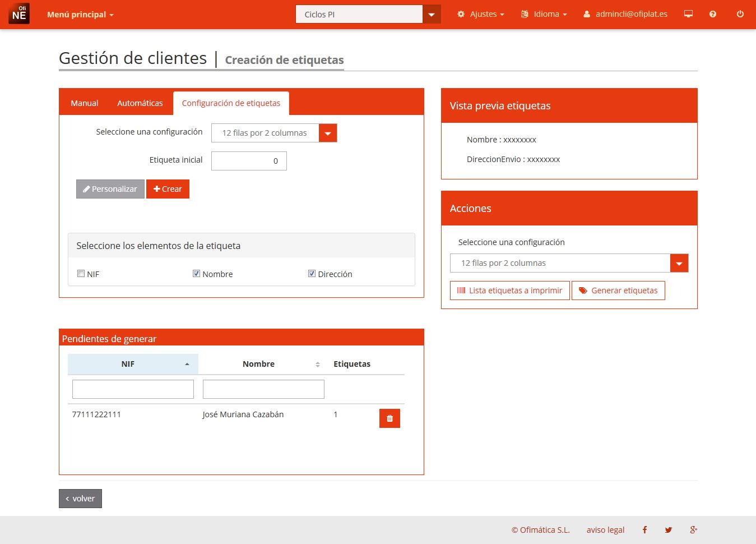Enable the NIF label element checkbox
This screenshot has width=756, height=544.
(81, 274)
